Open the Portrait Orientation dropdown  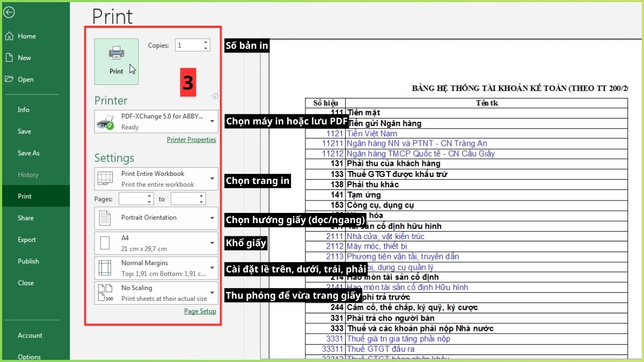pos(213,218)
